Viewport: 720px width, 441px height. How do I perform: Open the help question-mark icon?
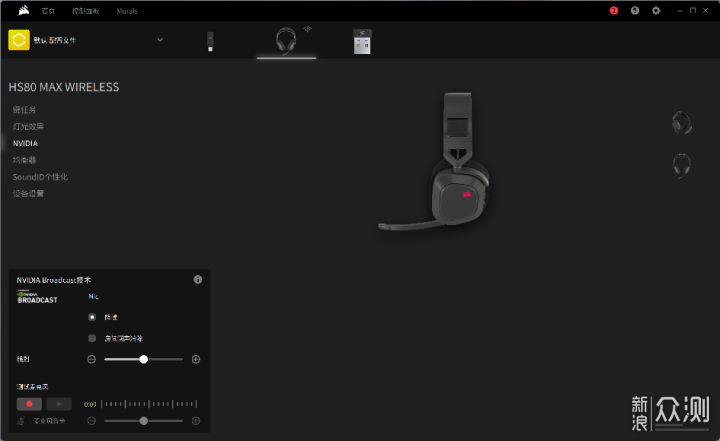[635, 11]
